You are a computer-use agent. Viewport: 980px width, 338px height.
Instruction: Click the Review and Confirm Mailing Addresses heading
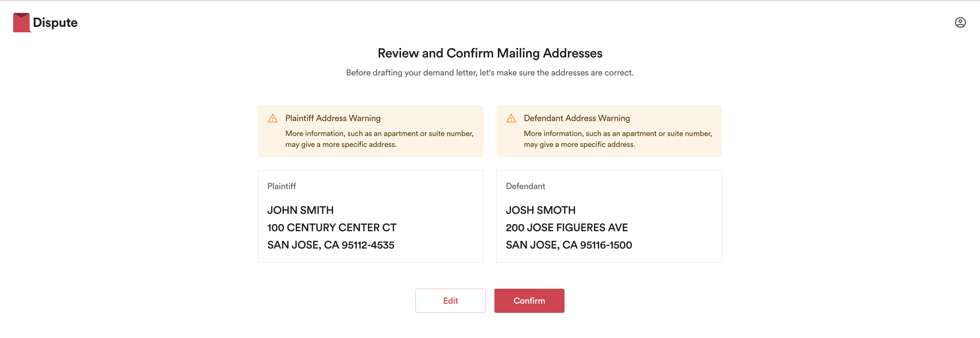tap(490, 53)
